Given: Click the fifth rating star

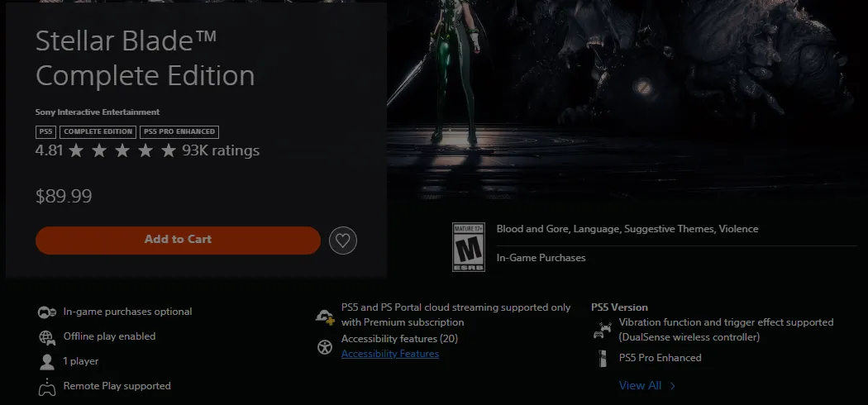Looking at the screenshot, I should (x=169, y=150).
